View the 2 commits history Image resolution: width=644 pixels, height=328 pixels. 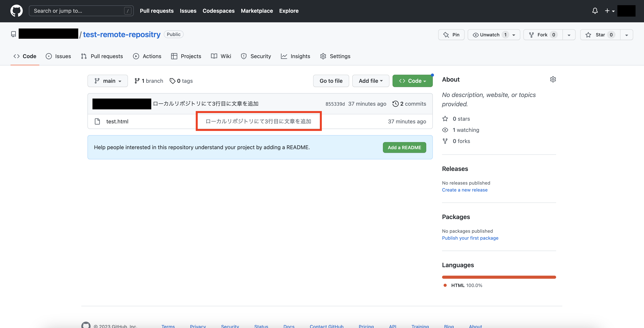click(x=409, y=104)
